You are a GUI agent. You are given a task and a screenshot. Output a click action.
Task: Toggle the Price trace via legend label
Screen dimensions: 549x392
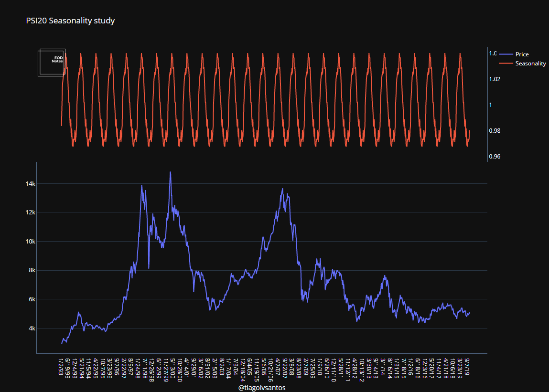coord(522,54)
